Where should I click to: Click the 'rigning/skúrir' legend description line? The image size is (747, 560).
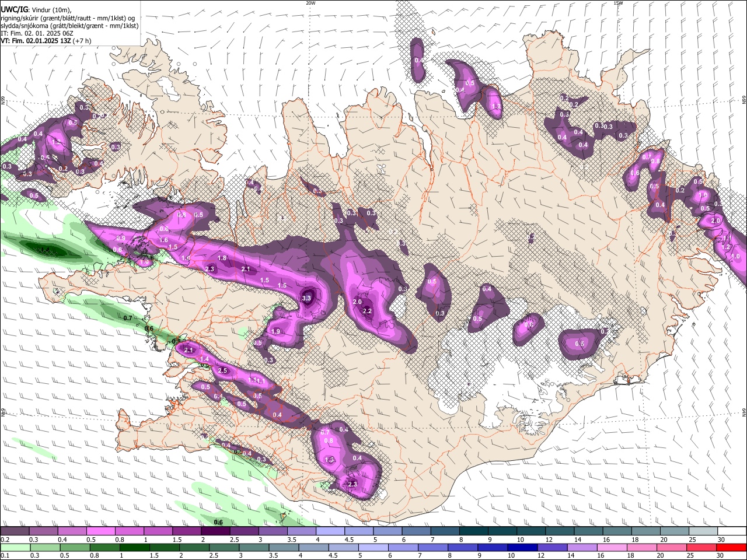click(68, 17)
